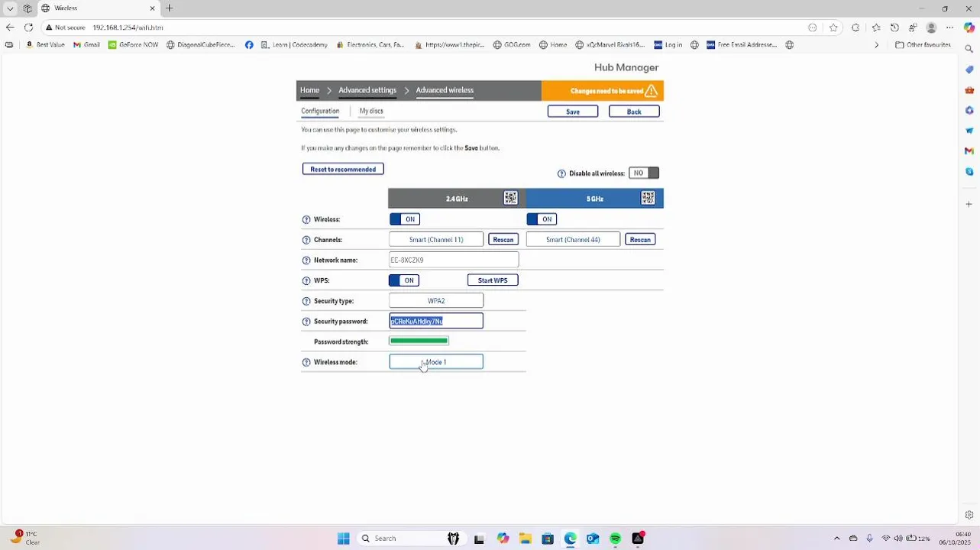This screenshot has height=550, width=980.
Task: Open Security type WPA2 dropdown
Action: pos(436,301)
